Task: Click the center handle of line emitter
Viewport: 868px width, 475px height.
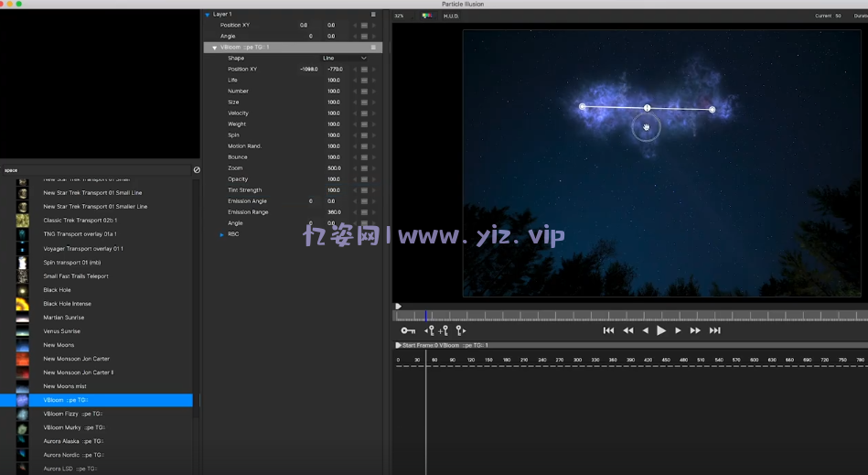Action: point(648,108)
